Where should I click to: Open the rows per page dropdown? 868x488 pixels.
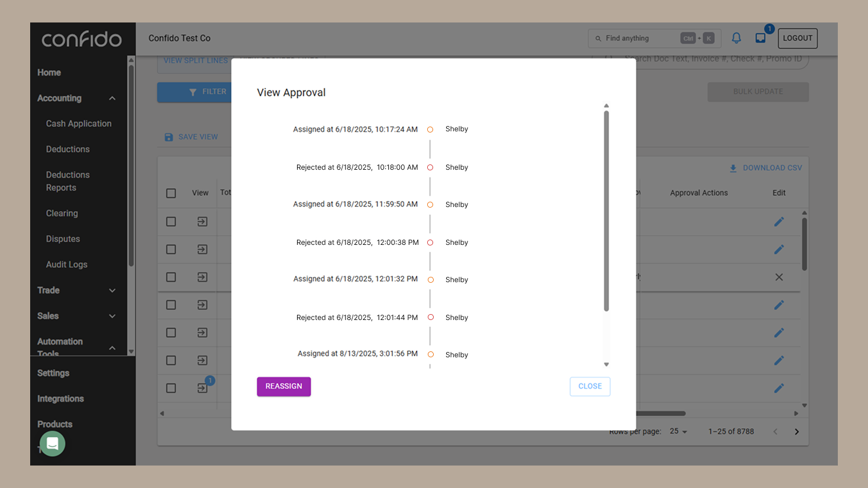tap(679, 432)
